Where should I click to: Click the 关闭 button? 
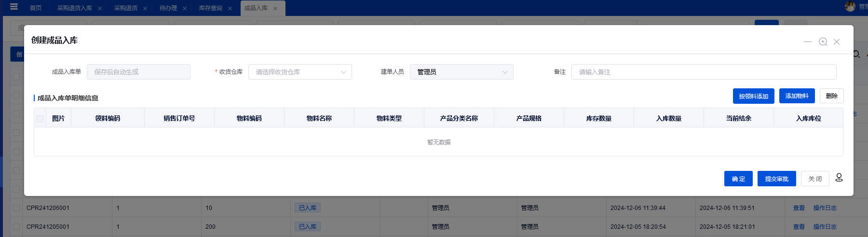click(815, 179)
